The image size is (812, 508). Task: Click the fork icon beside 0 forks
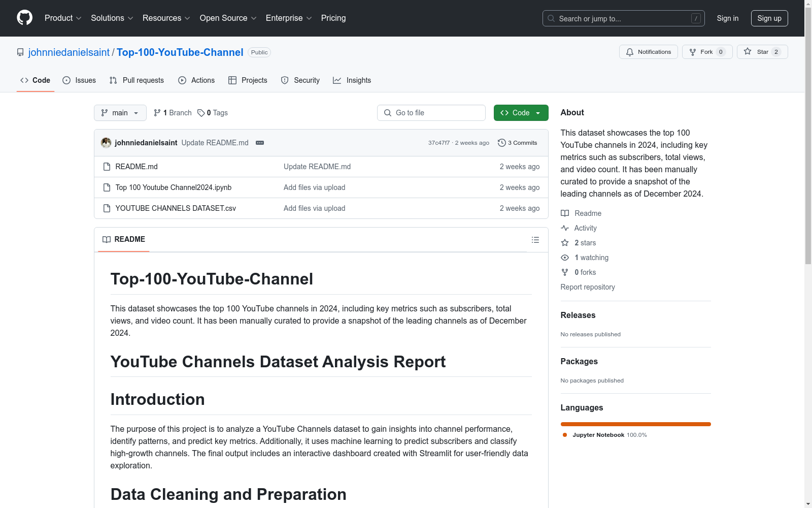[565, 272]
